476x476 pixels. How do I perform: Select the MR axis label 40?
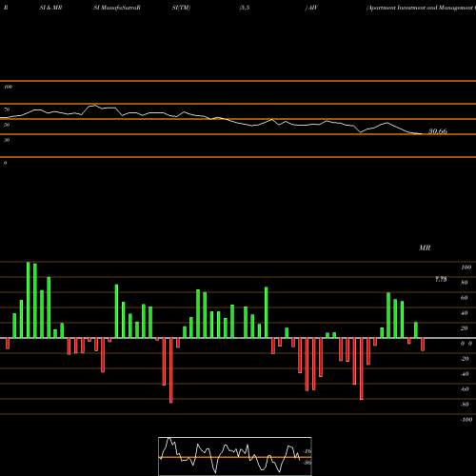(465, 313)
